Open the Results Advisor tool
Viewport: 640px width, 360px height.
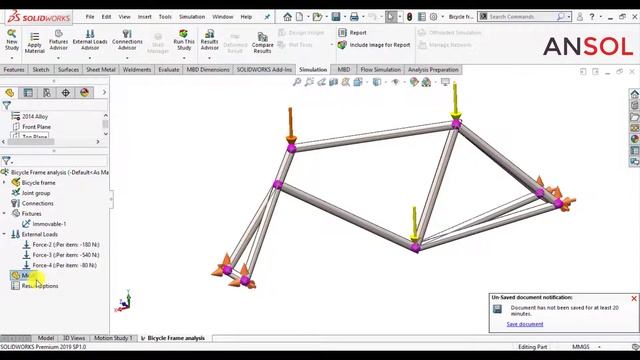[x=209, y=40]
